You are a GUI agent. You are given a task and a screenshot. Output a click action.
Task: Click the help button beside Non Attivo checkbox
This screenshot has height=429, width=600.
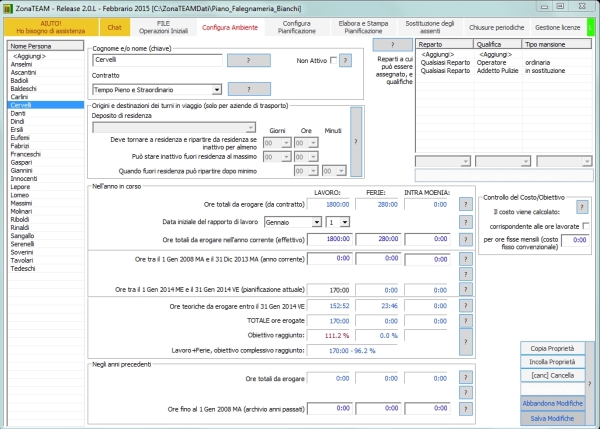[x=345, y=60]
